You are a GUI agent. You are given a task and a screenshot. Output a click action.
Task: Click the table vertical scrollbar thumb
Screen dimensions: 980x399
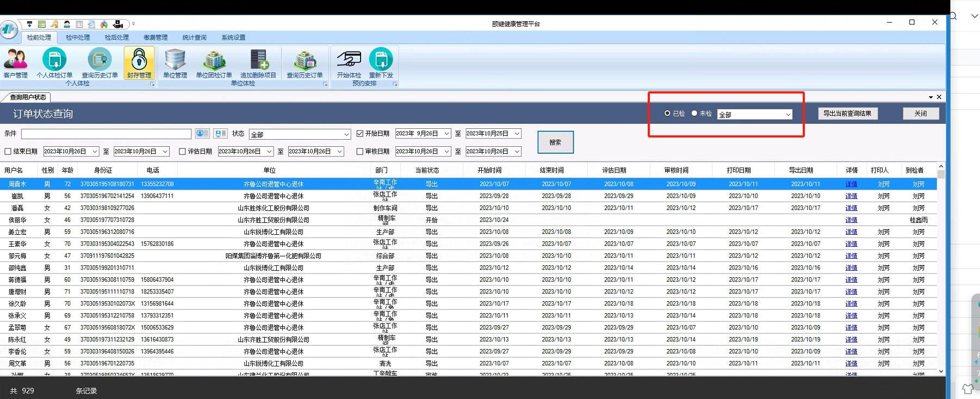pos(941,174)
